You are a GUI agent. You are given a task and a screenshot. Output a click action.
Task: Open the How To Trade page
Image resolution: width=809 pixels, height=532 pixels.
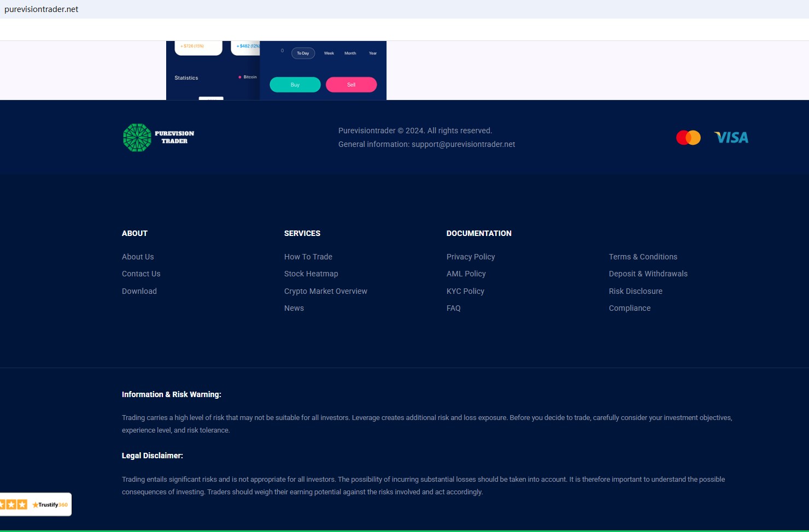click(x=308, y=257)
